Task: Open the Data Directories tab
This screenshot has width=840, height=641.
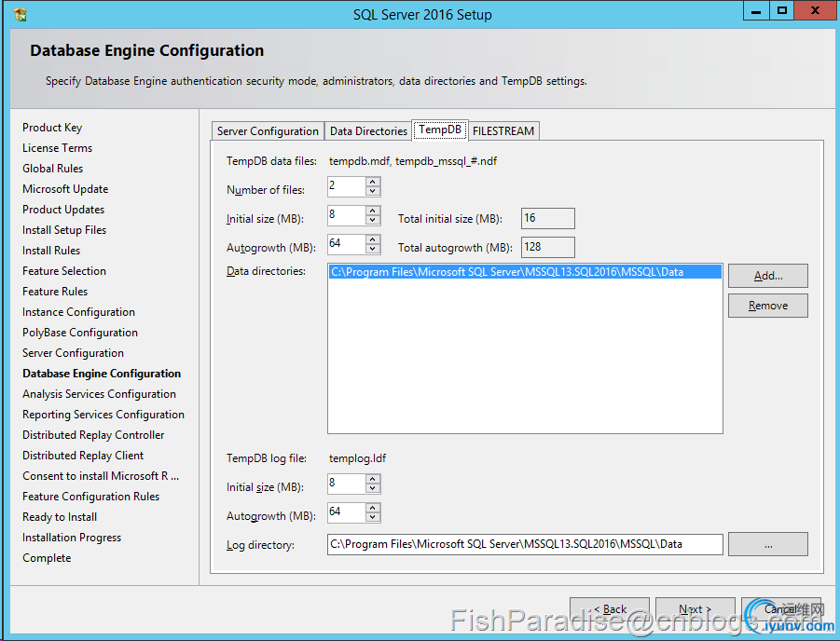Action: coord(368,131)
